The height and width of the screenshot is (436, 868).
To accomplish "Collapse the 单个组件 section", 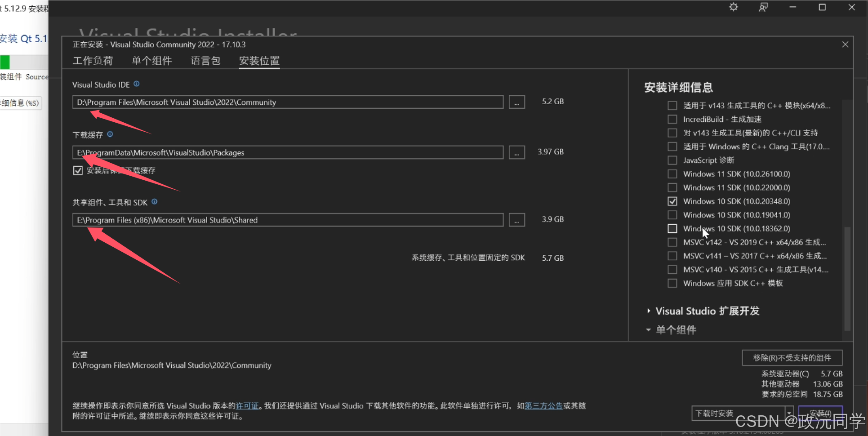I will point(648,330).
